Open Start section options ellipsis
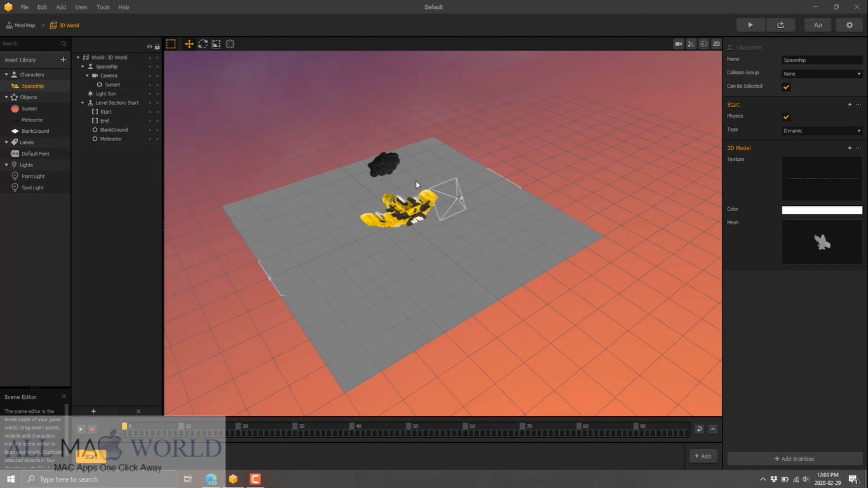Image resolution: width=868 pixels, height=488 pixels. tap(858, 104)
